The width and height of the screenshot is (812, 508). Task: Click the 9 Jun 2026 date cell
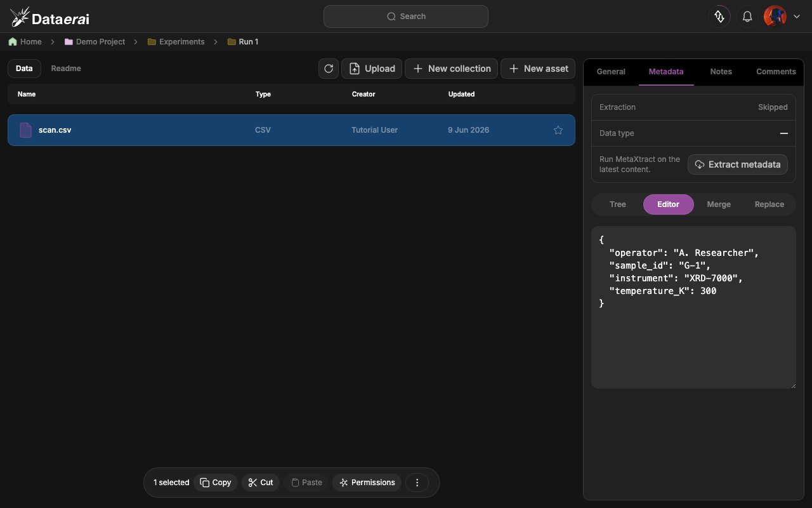[468, 130]
